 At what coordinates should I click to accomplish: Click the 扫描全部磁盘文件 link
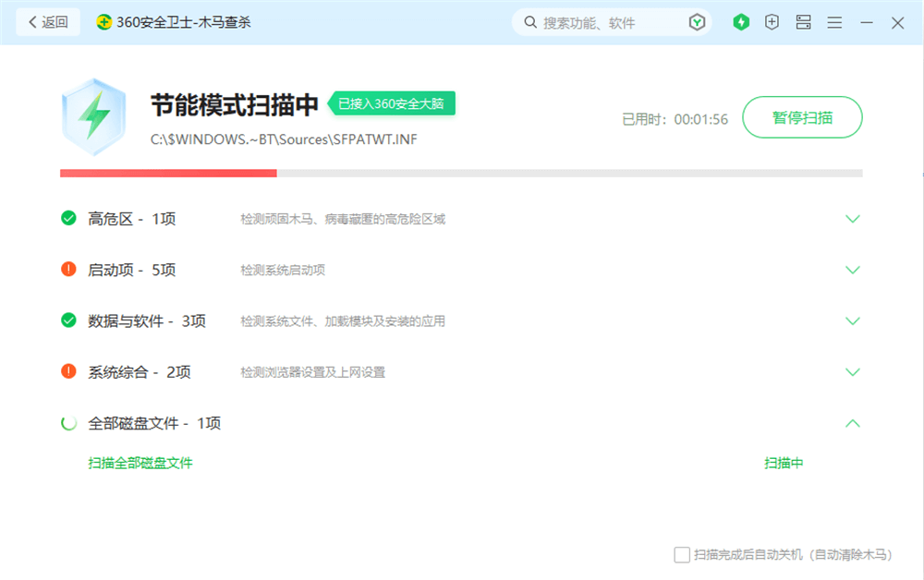(139, 463)
